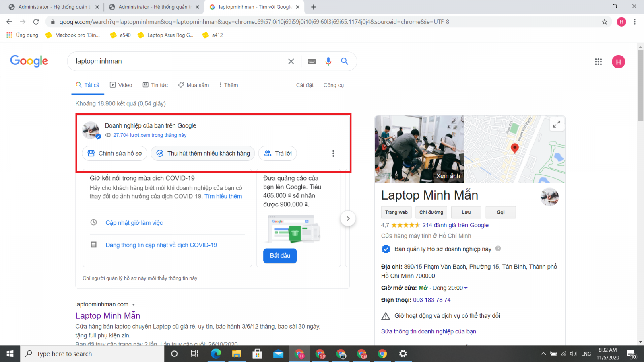The width and height of the screenshot is (644, 362).
Task: Click phone number 093 183 78 74
Action: point(432,300)
